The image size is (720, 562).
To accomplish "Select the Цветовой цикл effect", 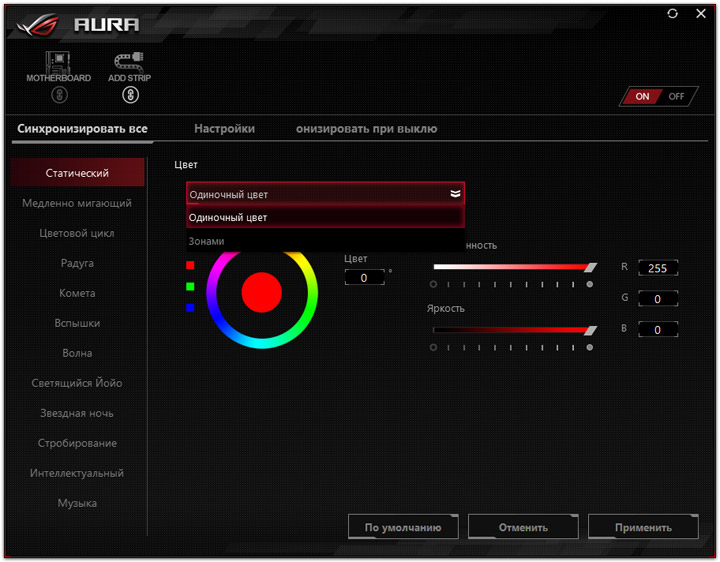I will (x=77, y=233).
